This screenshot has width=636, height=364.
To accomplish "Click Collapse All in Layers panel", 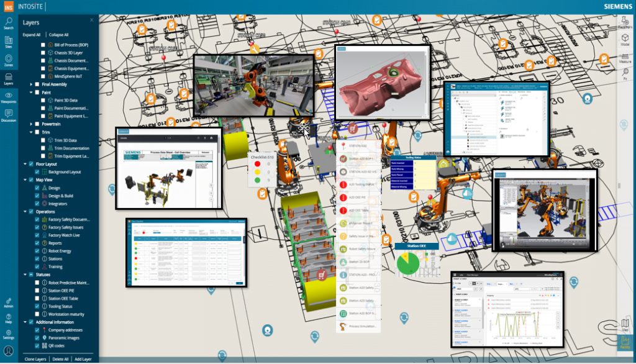I will [x=59, y=35].
